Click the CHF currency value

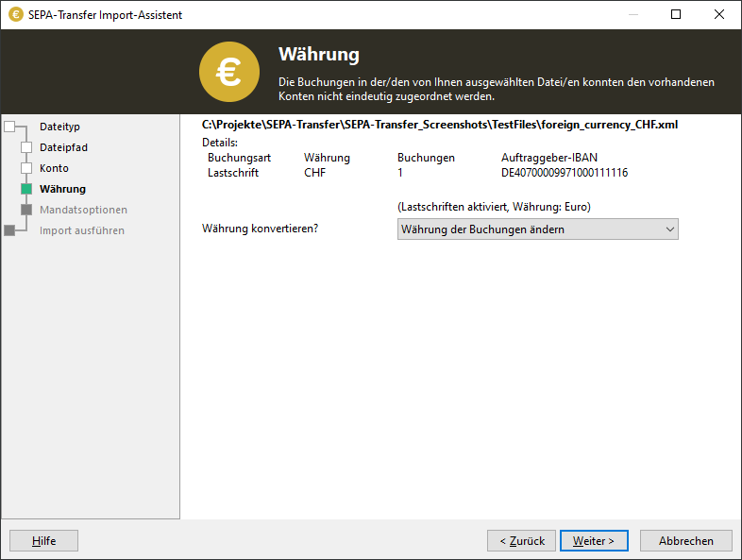tap(314, 173)
